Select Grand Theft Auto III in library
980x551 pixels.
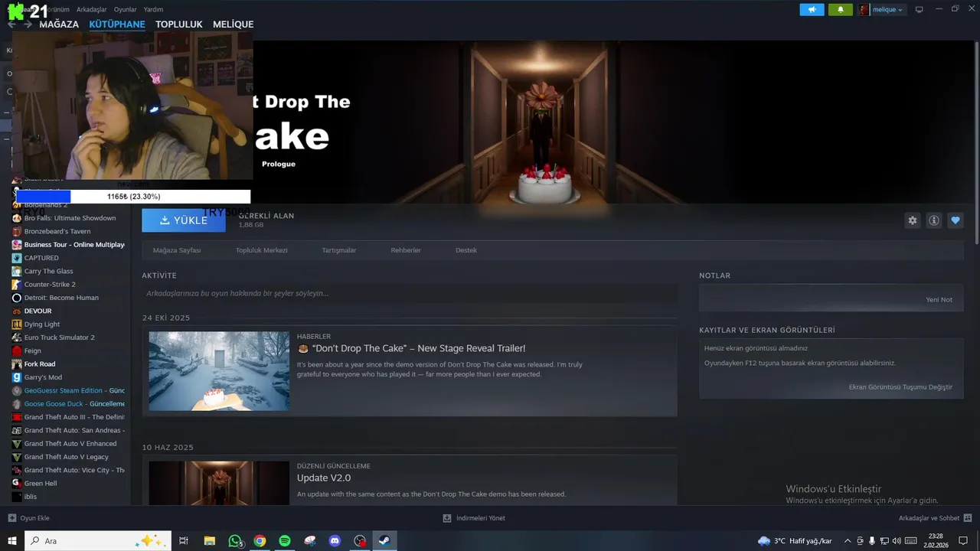[73, 417]
